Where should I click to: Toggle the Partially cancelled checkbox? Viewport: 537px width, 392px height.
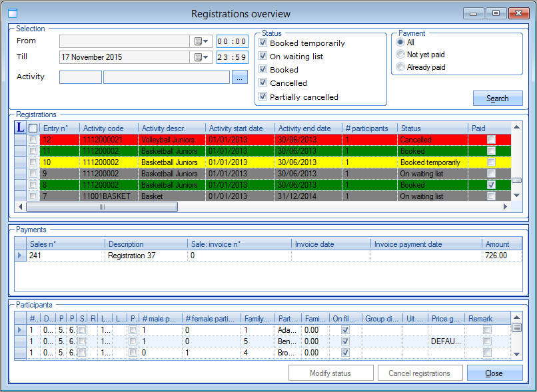click(x=263, y=97)
